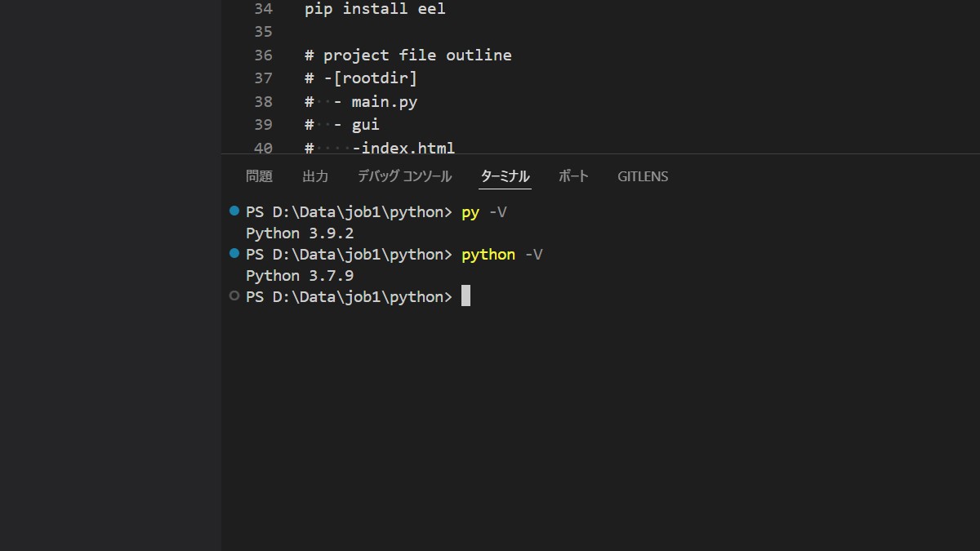Screen dimensions: 980x551
Task: Click line number 35 in the gutter
Action: [x=263, y=32]
